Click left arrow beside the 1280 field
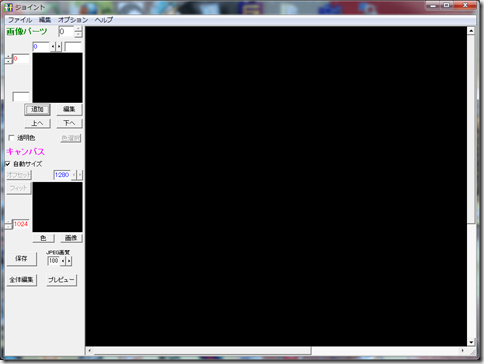Screen dimensions: 484x364 click(x=74, y=175)
